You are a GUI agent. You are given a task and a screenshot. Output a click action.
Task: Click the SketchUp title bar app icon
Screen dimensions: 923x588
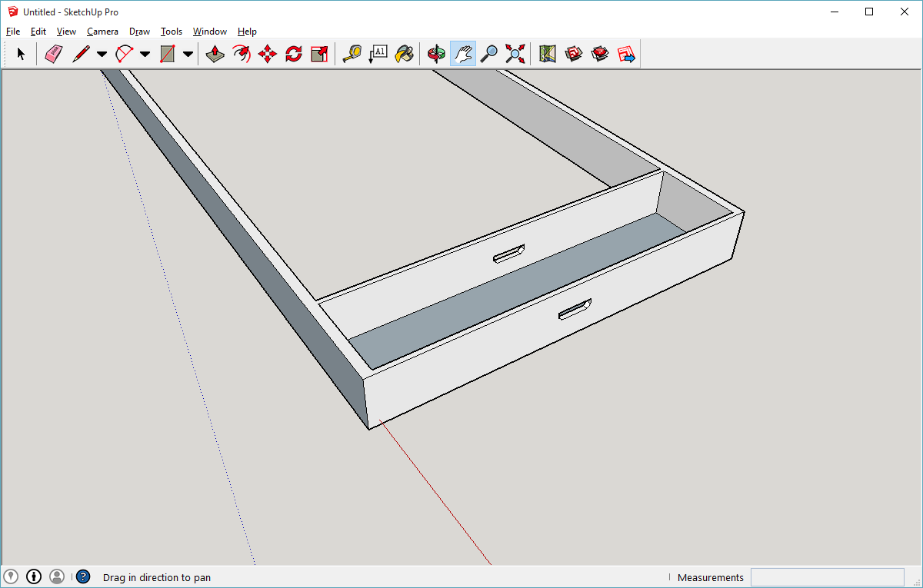[x=12, y=12]
